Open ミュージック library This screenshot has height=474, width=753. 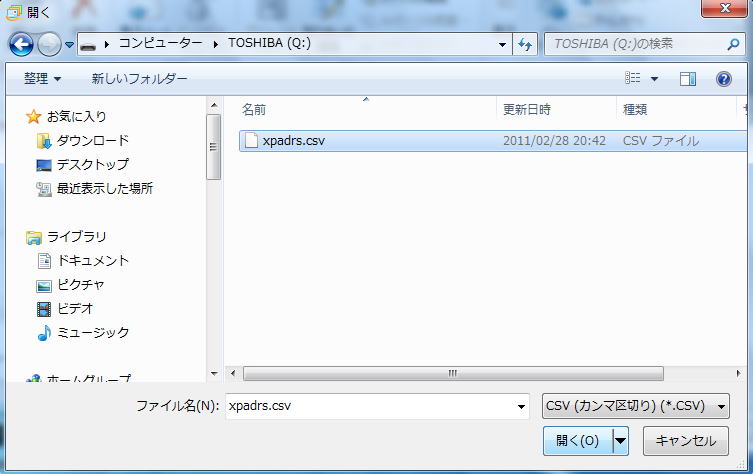[93, 332]
